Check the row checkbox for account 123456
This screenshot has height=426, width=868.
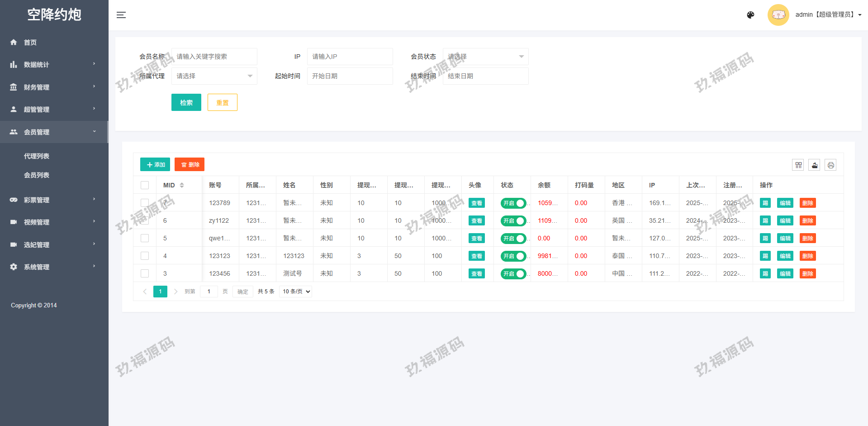pos(145,273)
